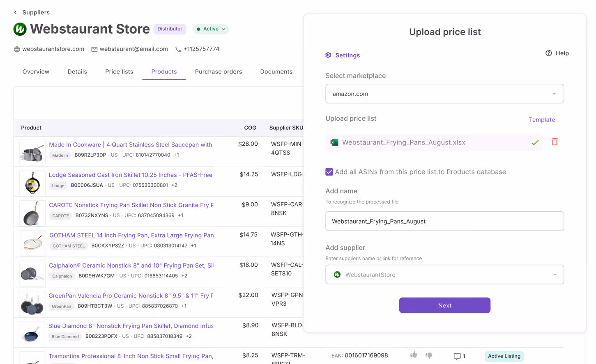Switch to the Details tab
Viewport: 596px width, 364px height.
[x=77, y=71]
